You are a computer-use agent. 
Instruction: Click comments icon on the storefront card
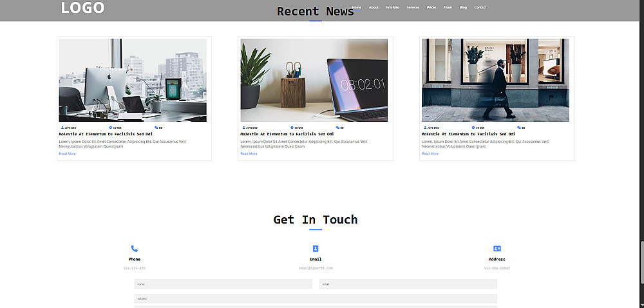coord(518,128)
